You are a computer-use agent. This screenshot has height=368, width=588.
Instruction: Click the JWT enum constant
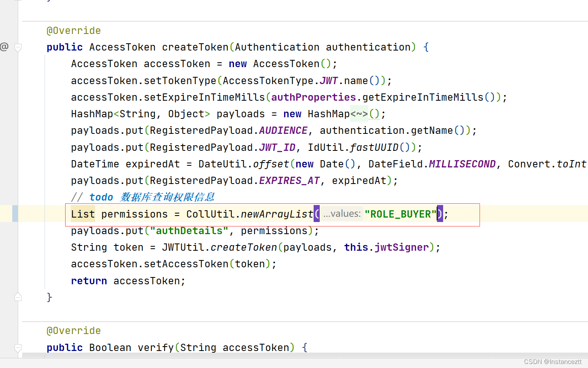(329, 81)
